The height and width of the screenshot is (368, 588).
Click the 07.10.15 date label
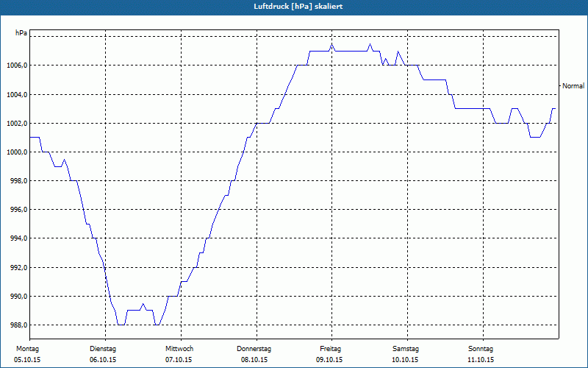(x=179, y=360)
